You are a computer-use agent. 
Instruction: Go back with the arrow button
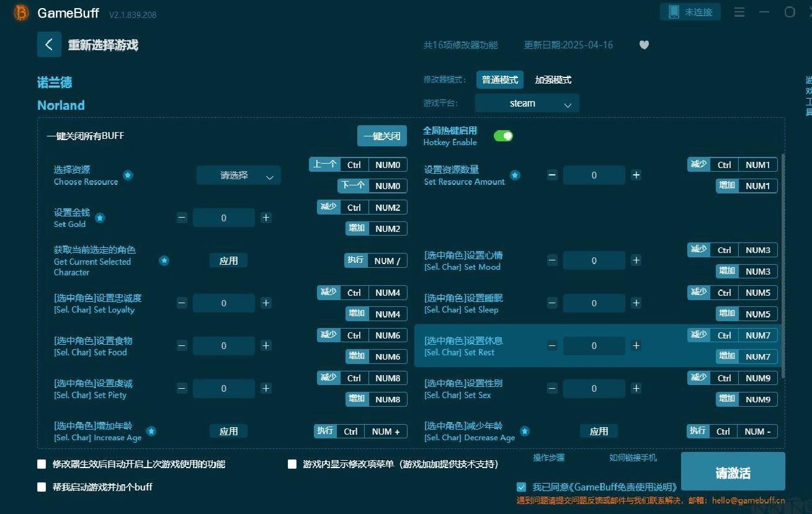point(49,45)
